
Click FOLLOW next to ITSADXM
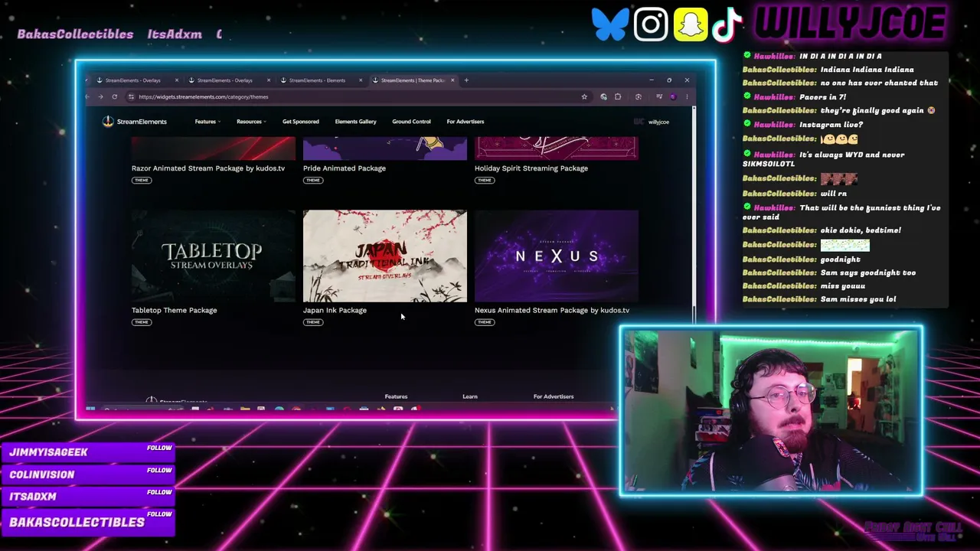[x=159, y=492]
